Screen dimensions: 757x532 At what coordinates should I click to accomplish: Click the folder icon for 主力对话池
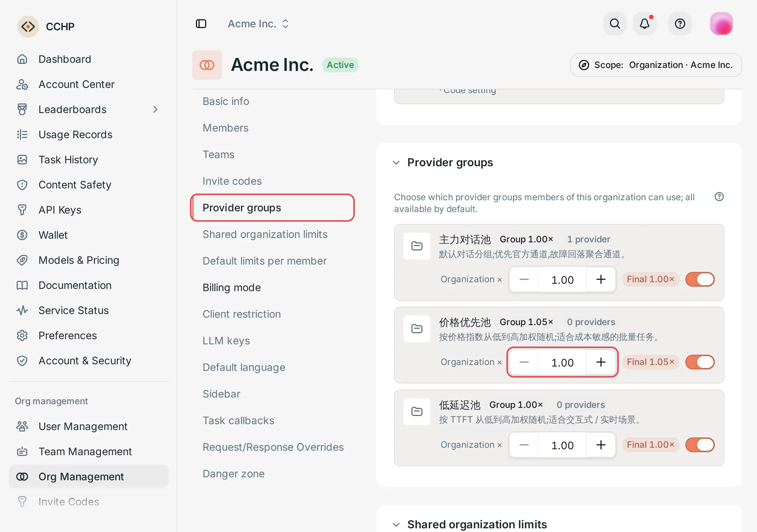pos(417,246)
